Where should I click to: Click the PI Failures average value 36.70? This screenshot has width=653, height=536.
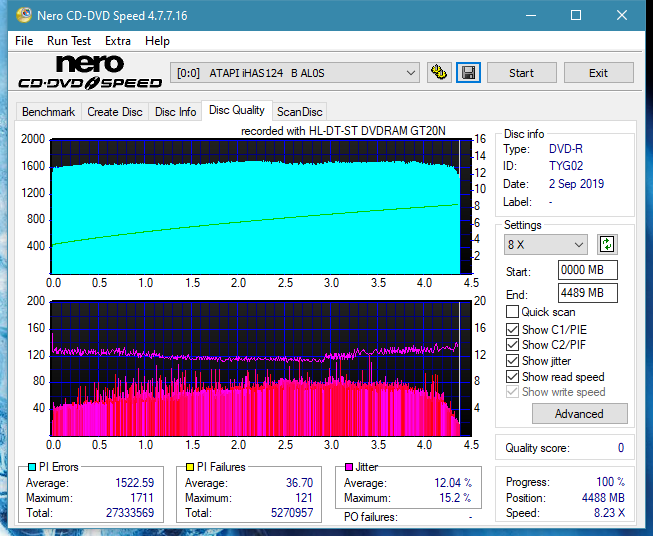(x=299, y=483)
